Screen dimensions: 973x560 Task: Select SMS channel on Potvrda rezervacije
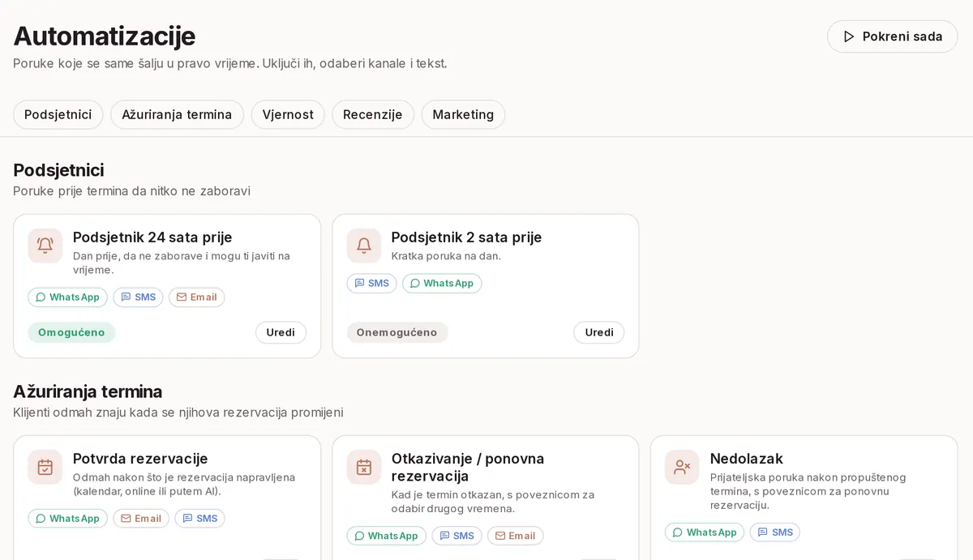(x=199, y=519)
